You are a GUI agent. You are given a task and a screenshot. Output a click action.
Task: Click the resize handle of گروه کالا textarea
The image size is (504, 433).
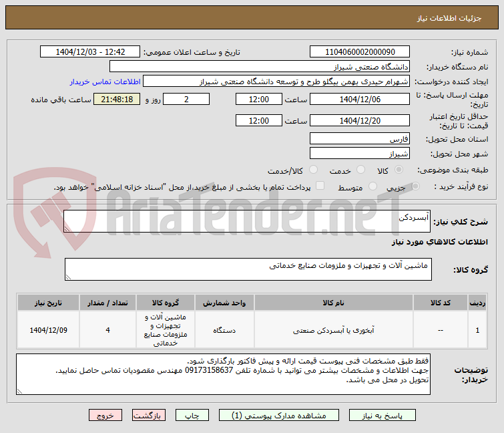[x=68, y=277]
